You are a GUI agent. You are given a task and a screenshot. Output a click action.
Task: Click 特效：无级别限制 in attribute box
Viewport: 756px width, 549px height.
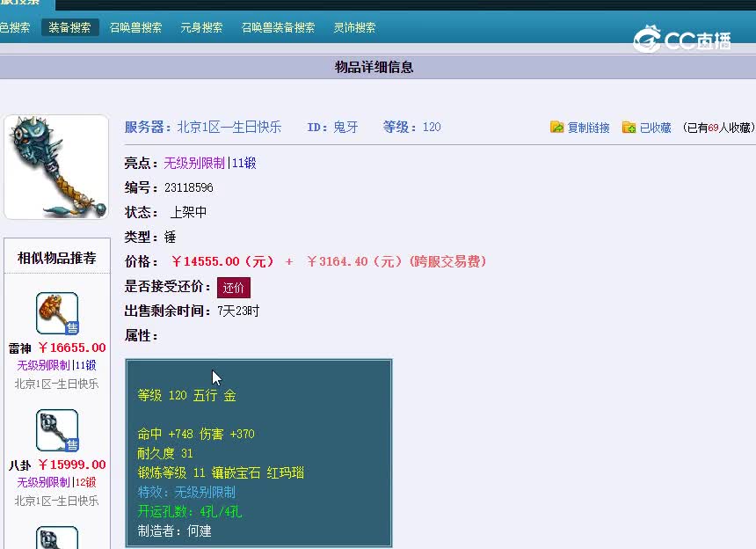(186, 492)
